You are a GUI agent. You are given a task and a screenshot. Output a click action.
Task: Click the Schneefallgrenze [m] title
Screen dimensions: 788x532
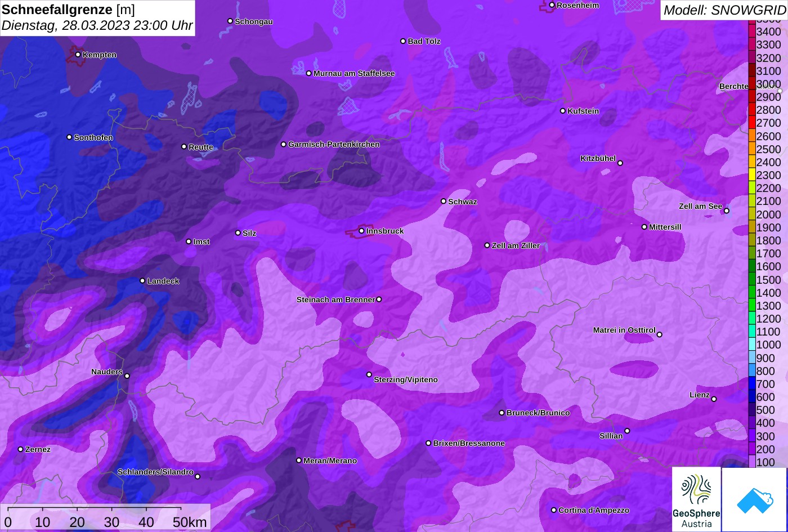(68, 10)
